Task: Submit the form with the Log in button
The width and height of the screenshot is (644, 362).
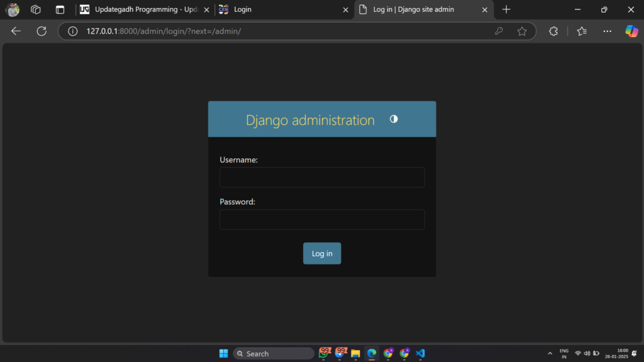Action: click(x=322, y=253)
